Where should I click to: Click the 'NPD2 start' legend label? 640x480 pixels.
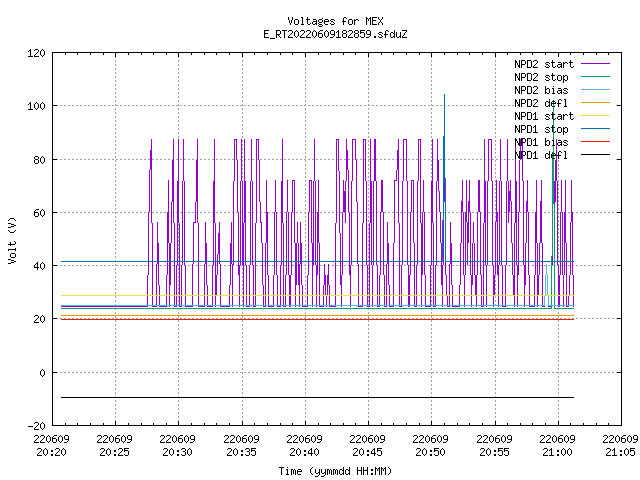point(544,64)
